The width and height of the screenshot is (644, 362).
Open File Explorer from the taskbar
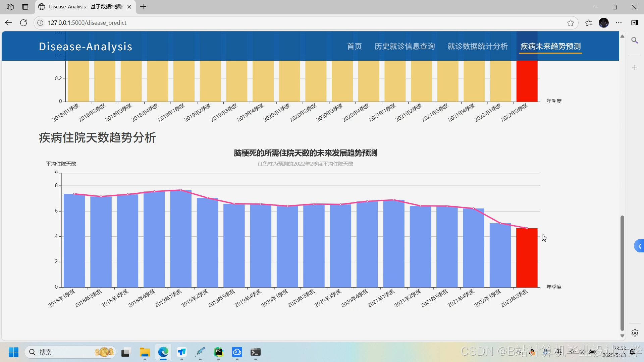pos(144,352)
